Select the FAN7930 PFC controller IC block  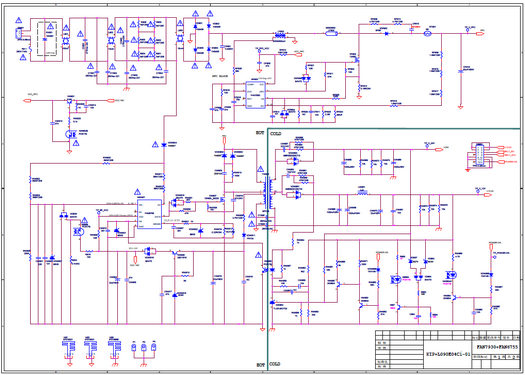[x=254, y=95]
